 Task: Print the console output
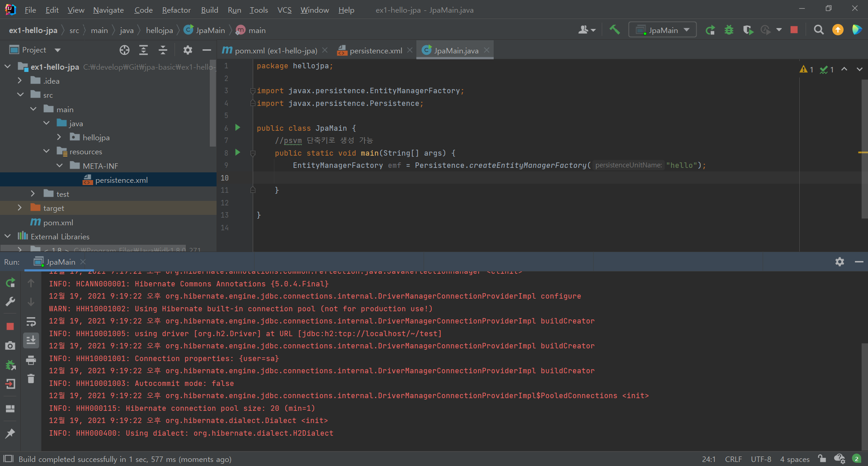(x=31, y=360)
